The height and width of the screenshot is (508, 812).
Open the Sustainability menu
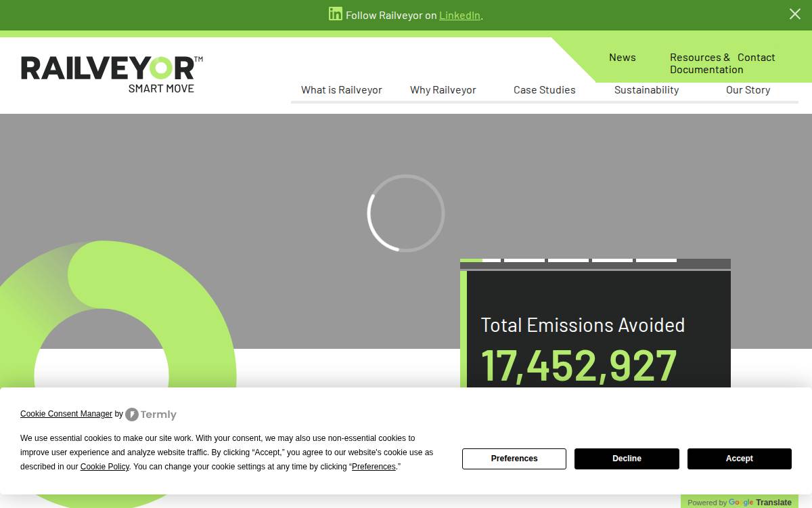pyautogui.click(x=646, y=90)
